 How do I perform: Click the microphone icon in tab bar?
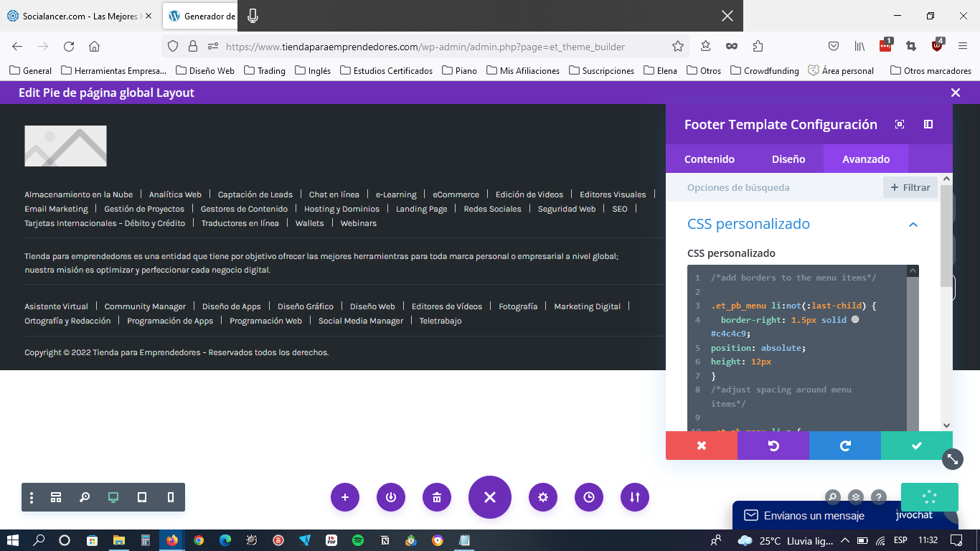[253, 16]
